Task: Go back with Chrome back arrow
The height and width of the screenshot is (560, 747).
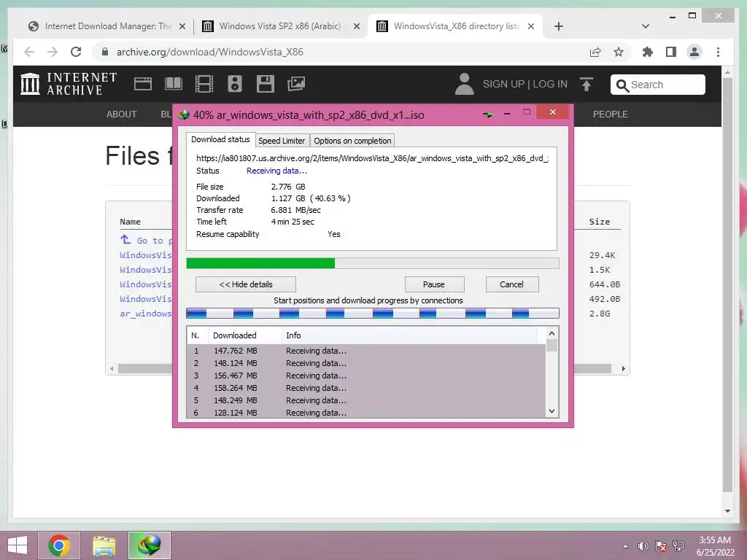Action: pos(29,52)
